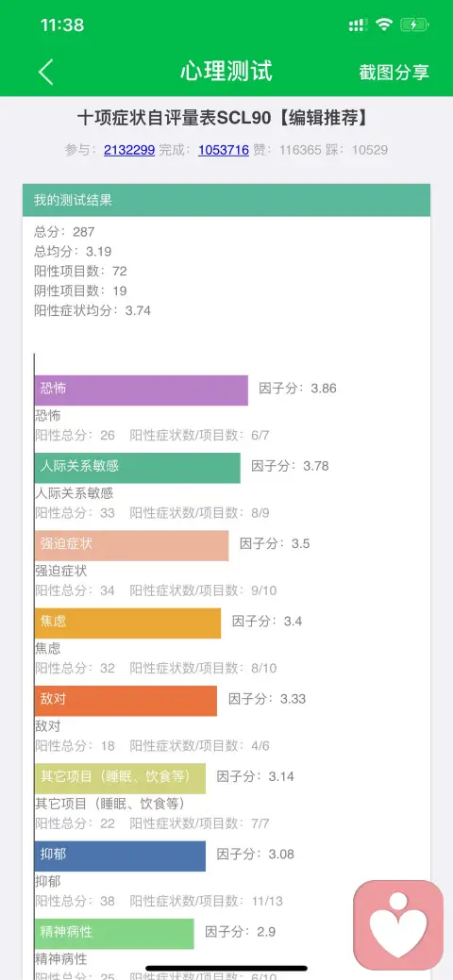Tap the battery charging icon

point(414,25)
